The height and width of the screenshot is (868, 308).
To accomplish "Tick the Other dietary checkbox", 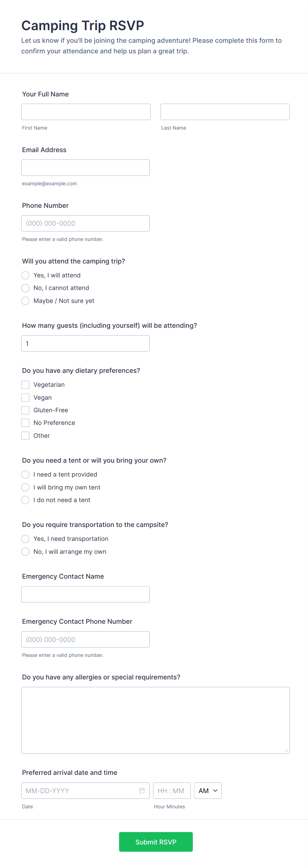I will click(x=25, y=436).
